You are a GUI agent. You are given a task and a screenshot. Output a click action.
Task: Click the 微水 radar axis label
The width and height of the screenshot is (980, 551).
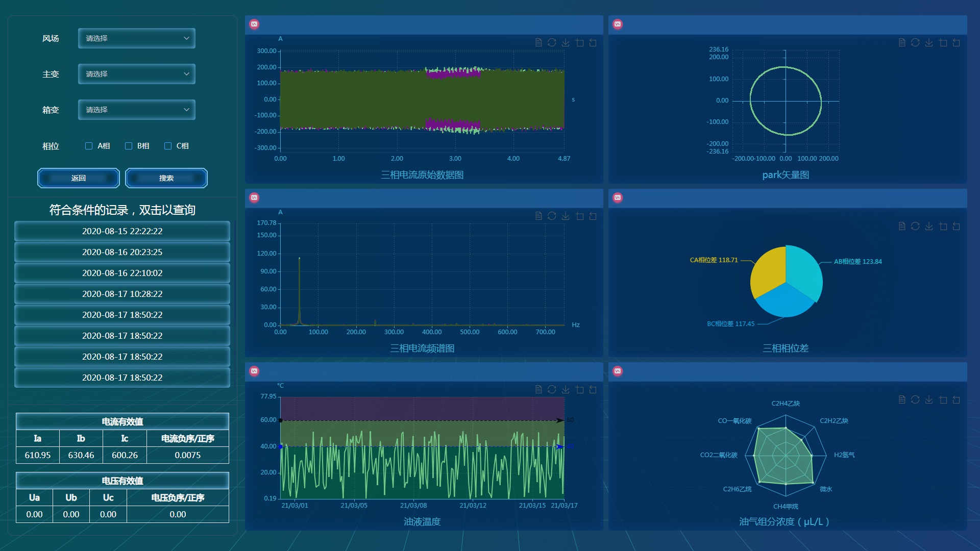click(x=826, y=489)
